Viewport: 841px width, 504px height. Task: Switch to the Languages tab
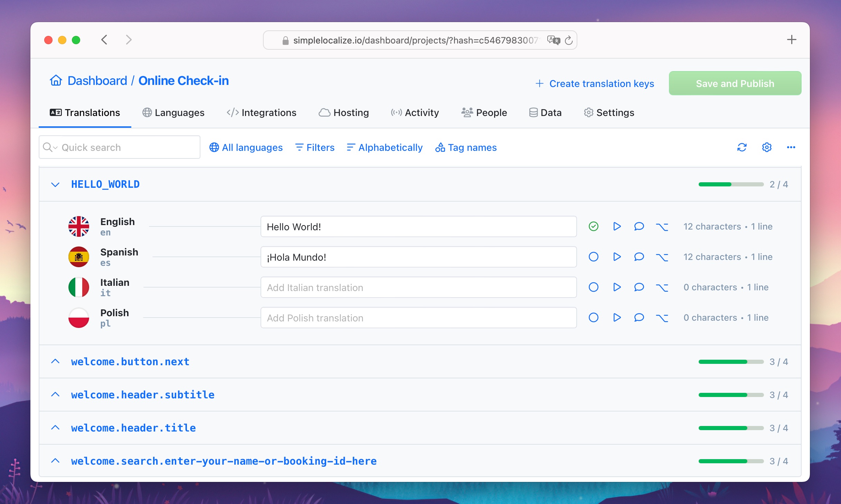coord(173,112)
